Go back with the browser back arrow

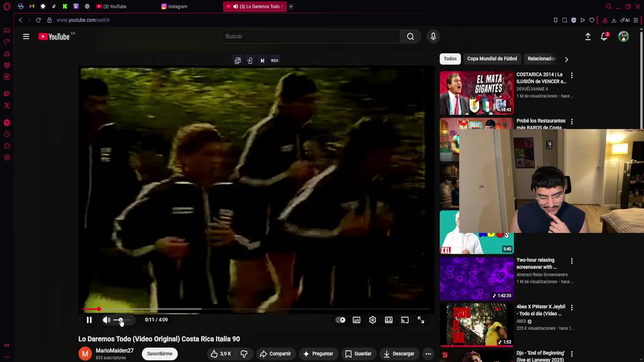point(20,20)
